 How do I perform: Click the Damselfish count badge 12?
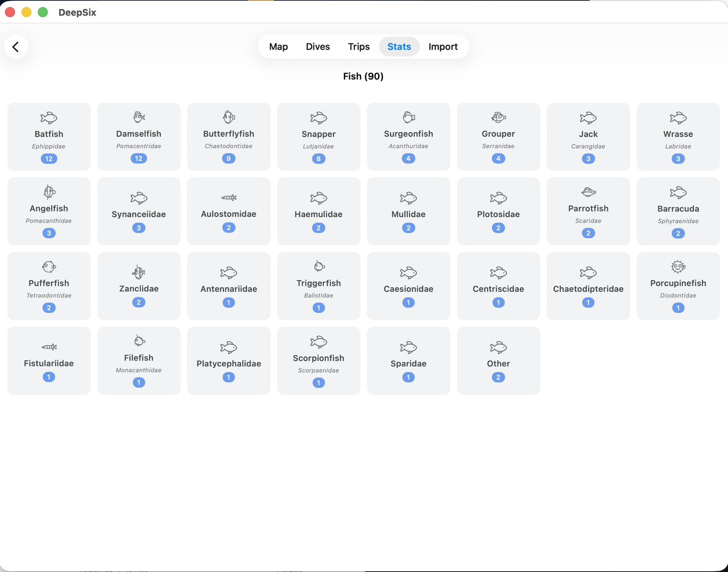click(139, 158)
